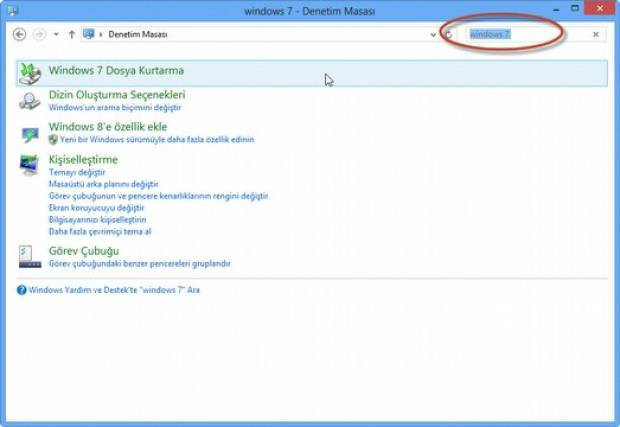Go back with the Back arrow button
This screenshot has height=427, width=620.
click(x=19, y=34)
